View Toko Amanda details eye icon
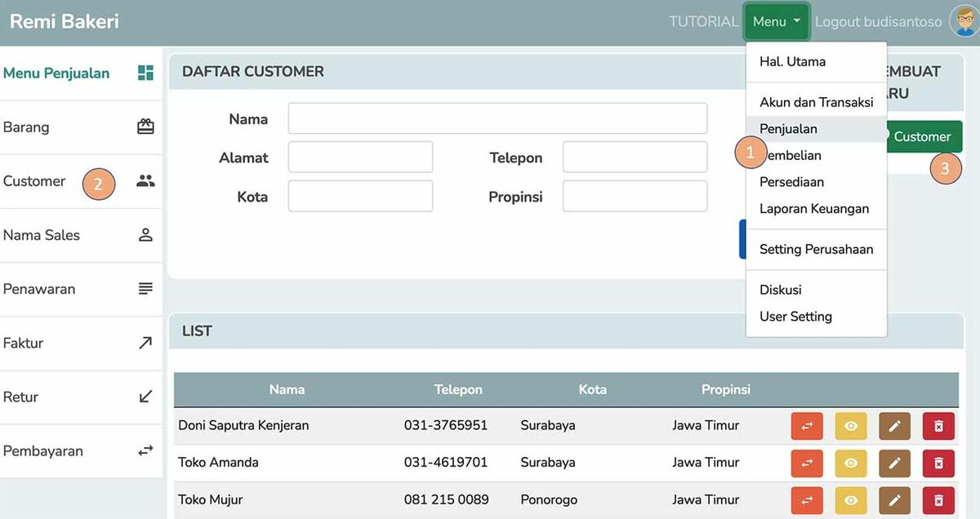Image resolution: width=980 pixels, height=519 pixels. tap(851, 463)
